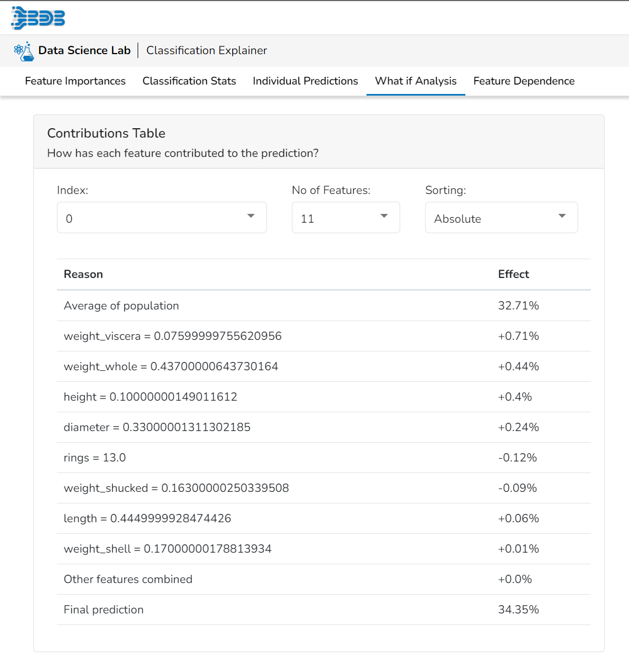Click the Index input field showing 0
Viewport: 629px width, 672px height.
[x=149, y=218]
